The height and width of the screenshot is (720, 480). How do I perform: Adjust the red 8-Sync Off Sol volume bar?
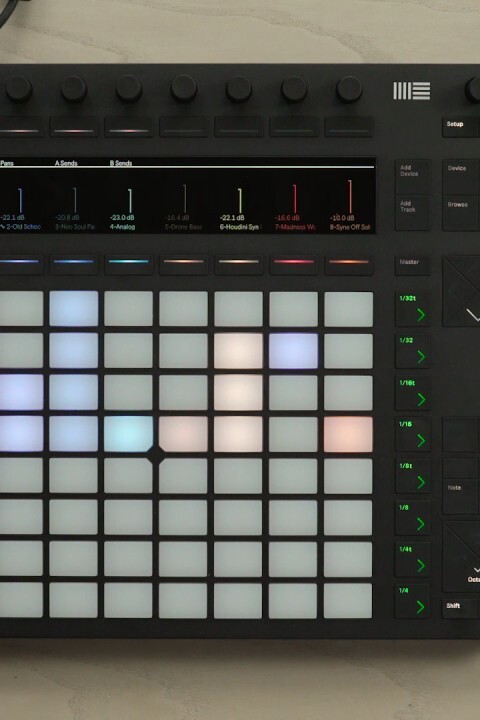coord(350,197)
